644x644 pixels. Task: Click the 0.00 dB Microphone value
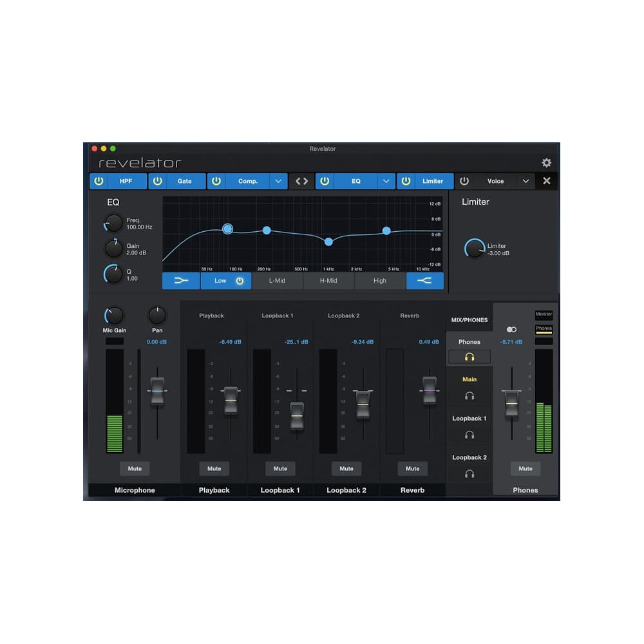156,342
